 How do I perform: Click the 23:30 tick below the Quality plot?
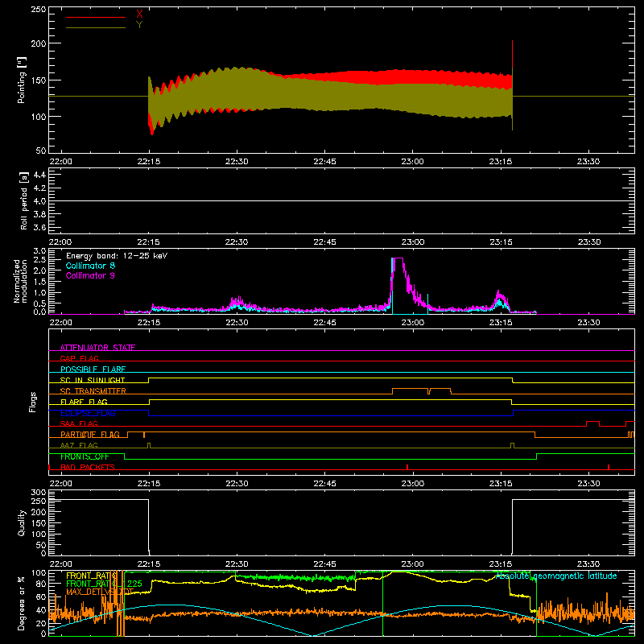[588, 564]
